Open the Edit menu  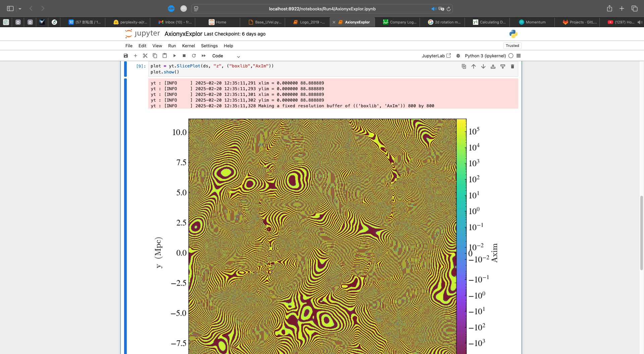click(x=142, y=46)
